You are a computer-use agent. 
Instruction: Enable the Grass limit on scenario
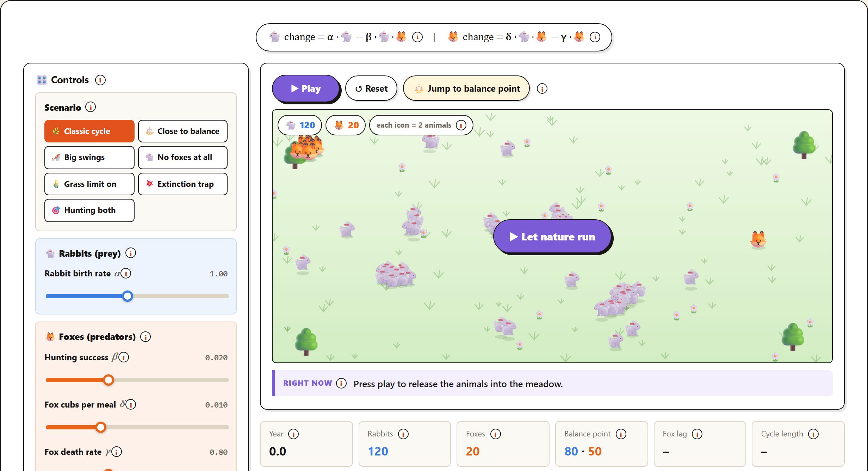[x=89, y=184]
